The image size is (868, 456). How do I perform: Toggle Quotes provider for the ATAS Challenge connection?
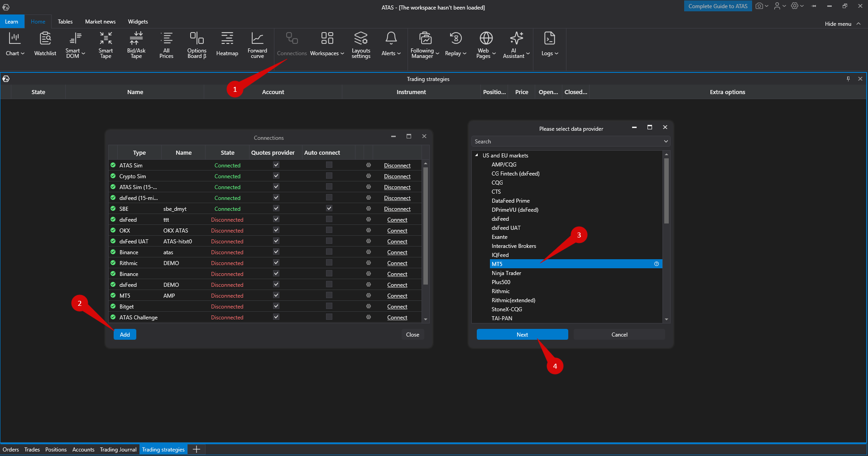pyautogui.click(x=276, y=317)
